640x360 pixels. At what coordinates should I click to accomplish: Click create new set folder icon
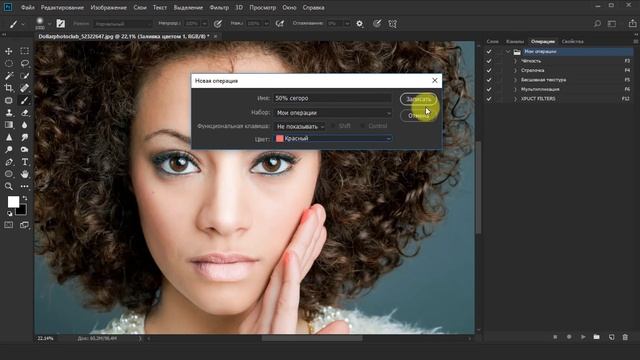click(597, 337)
